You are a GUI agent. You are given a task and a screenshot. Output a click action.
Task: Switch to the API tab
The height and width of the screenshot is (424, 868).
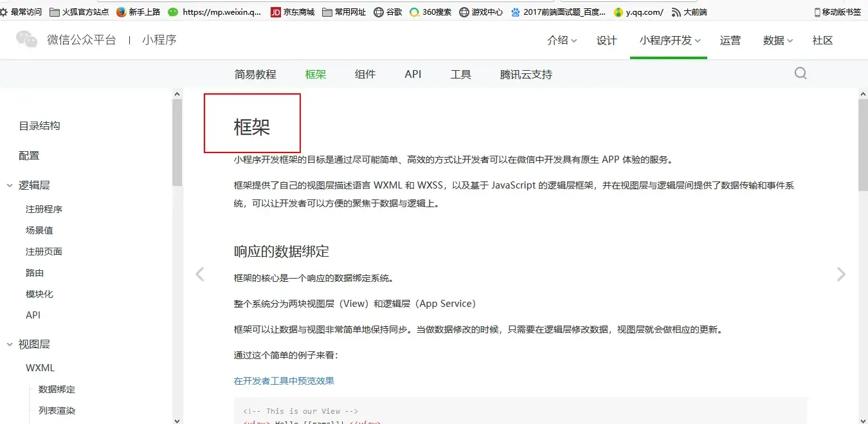[413, 74]
